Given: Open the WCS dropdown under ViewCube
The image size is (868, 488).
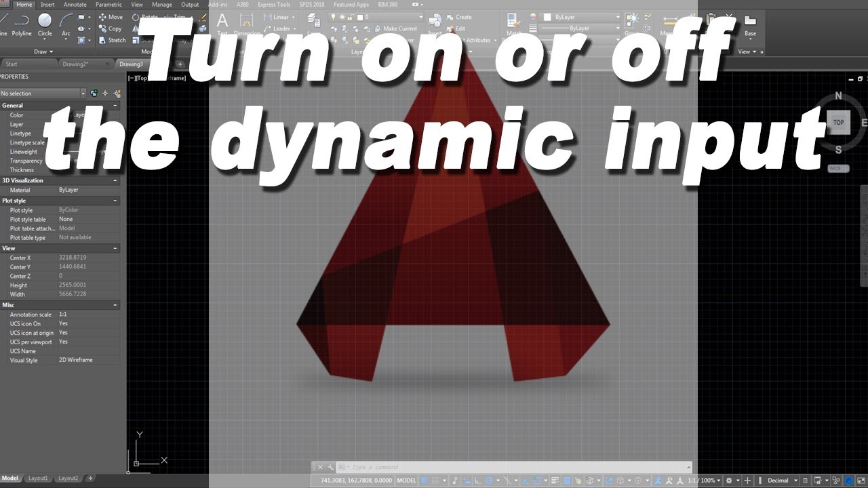Looking at the screenshot, I should click(838, 168).
